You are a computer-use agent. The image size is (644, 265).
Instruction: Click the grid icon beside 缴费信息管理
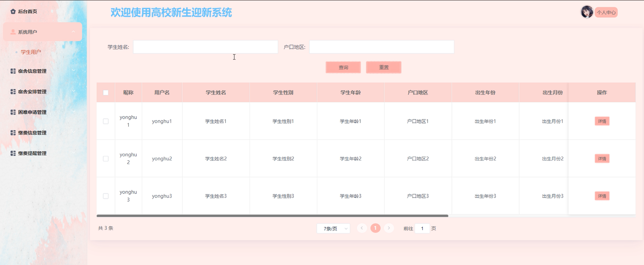(13, 133)
